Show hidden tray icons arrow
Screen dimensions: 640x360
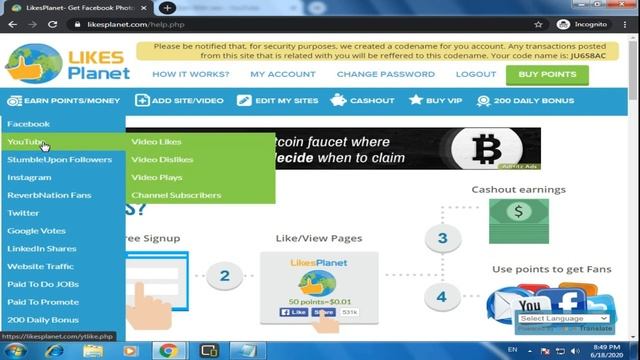(530, 351)
